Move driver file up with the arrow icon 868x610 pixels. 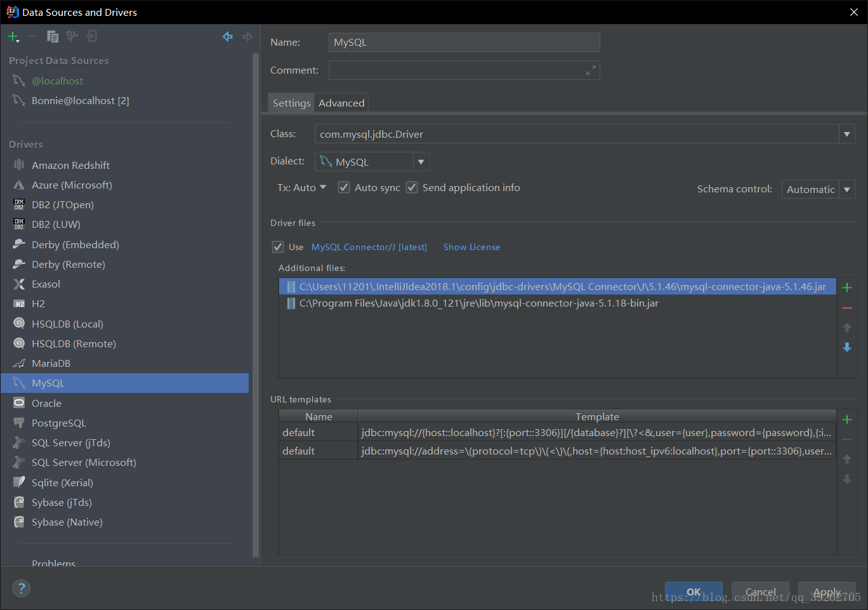(x=847, y=328)
